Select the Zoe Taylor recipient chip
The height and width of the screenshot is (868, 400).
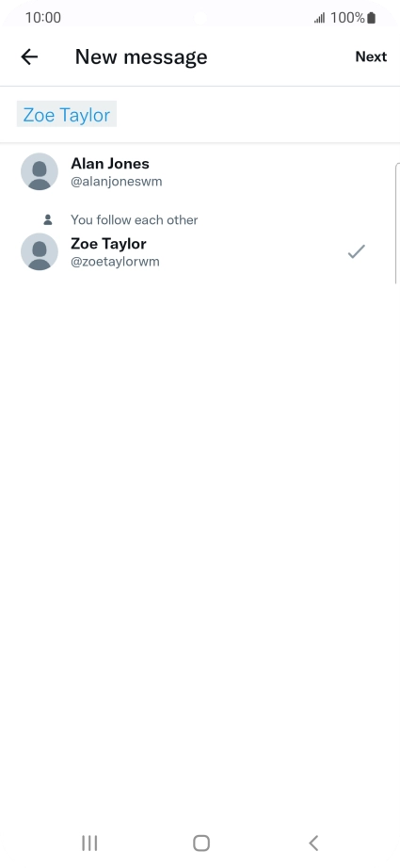pos(67,114)
